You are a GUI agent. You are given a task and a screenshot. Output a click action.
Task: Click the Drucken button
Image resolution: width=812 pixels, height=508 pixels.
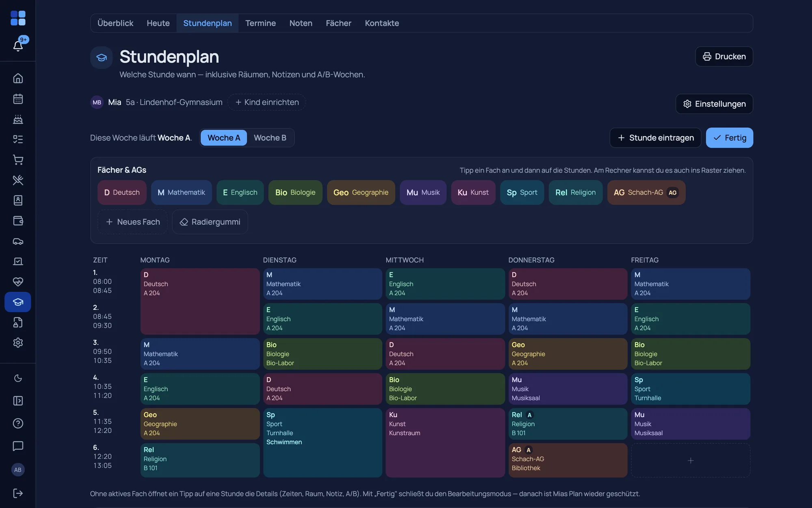[x=724, y=56]
